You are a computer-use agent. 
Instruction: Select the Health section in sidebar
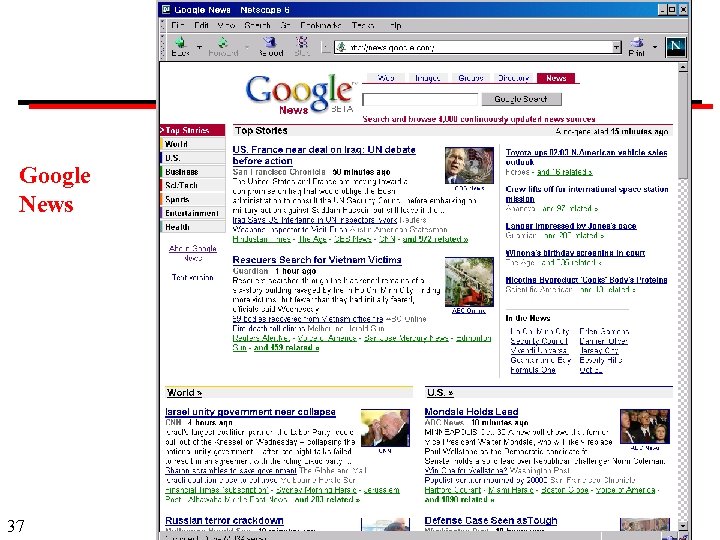click(x=193, y=226)
